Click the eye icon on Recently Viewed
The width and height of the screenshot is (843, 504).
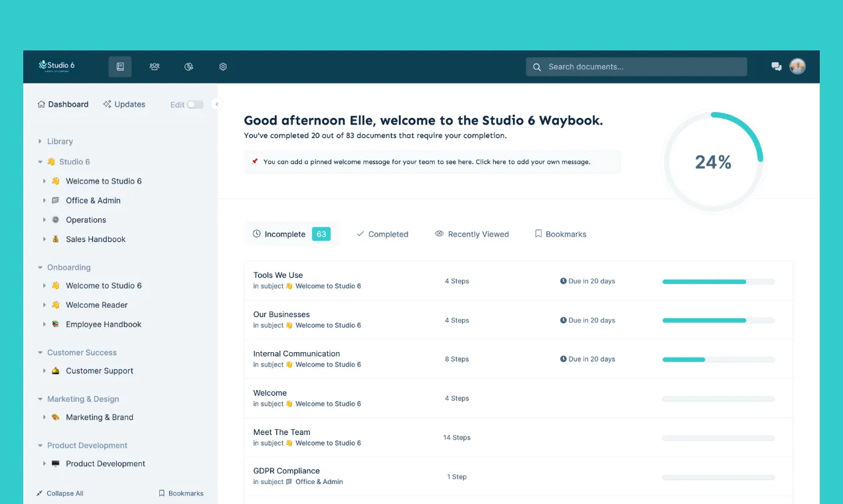(439, 234)
